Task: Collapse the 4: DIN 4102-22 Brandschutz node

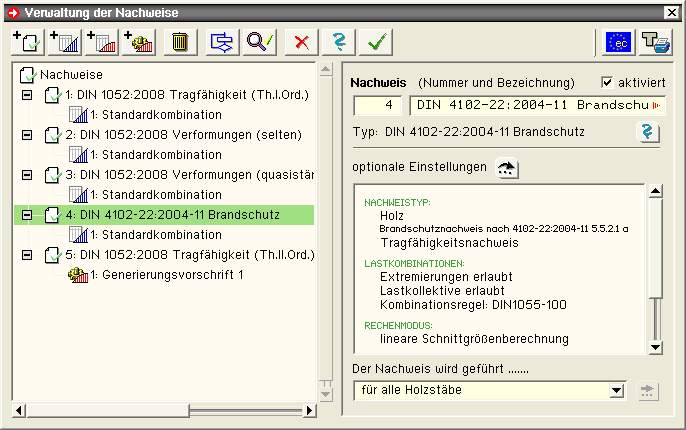Action: 27,215
